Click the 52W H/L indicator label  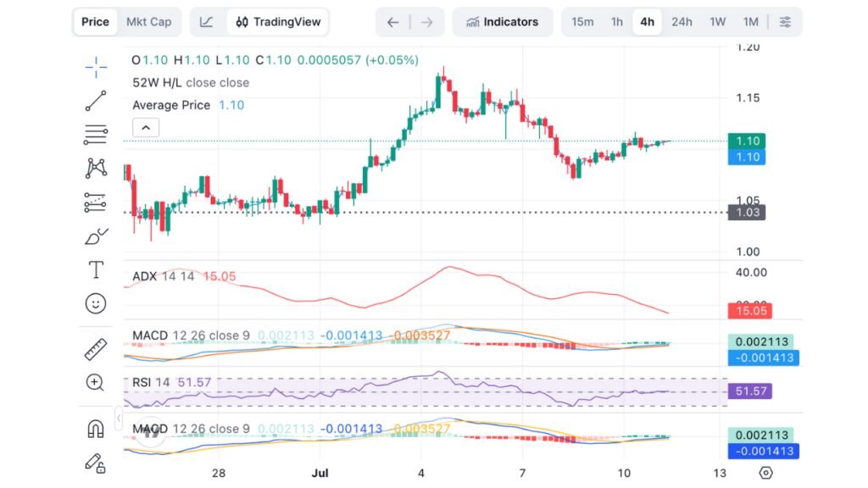(x=191, y=82)
